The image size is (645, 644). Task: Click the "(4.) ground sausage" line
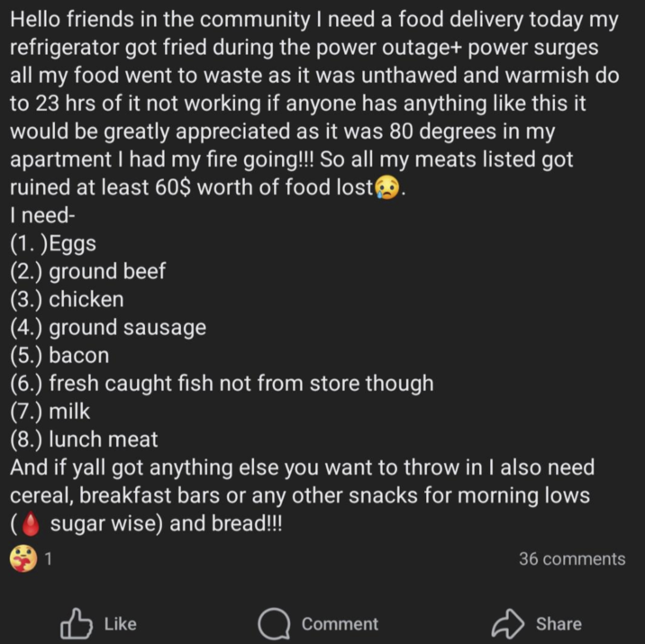click(x=107, y=328)
